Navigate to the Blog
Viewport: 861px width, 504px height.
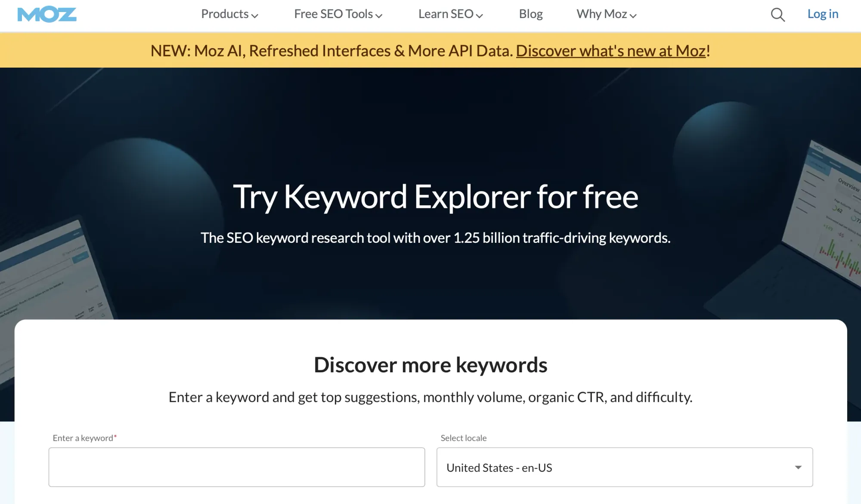530,14
